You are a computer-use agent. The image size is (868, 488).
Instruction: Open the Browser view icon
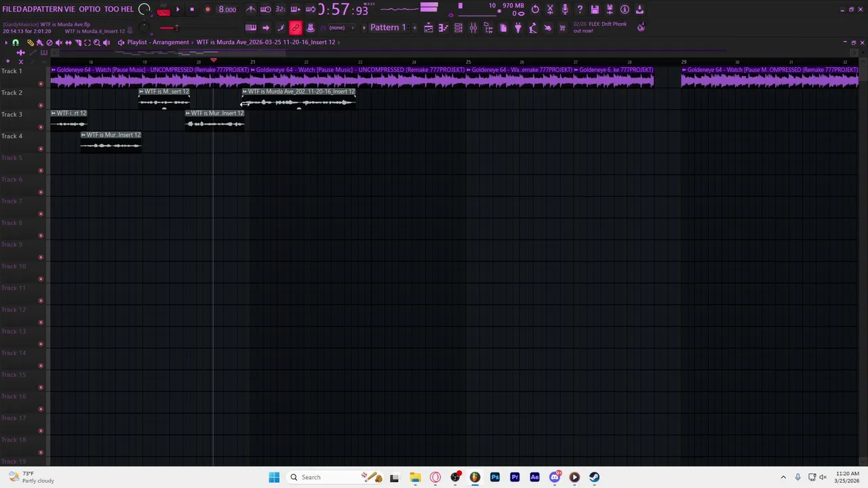488,28
